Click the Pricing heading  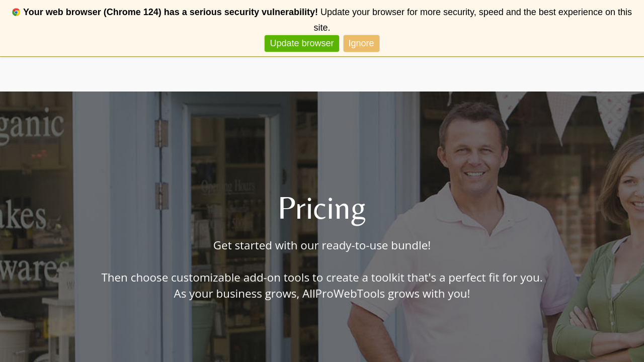(321, 208)
